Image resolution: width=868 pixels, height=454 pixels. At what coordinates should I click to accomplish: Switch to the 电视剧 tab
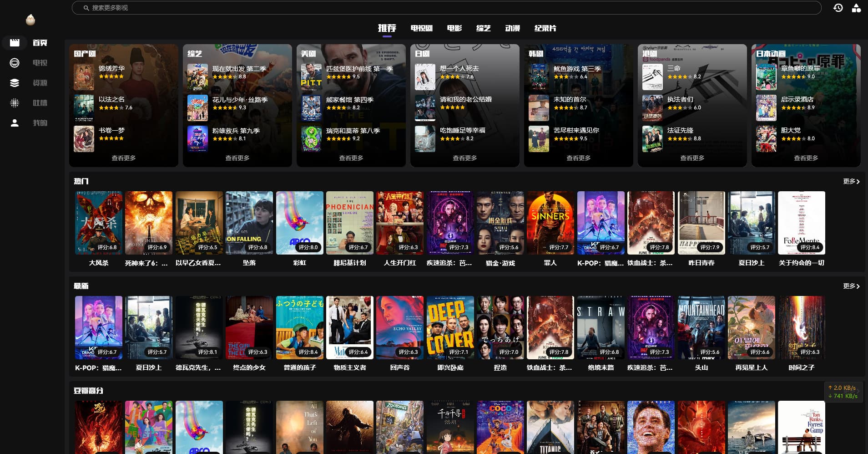(x=421, y=28)
